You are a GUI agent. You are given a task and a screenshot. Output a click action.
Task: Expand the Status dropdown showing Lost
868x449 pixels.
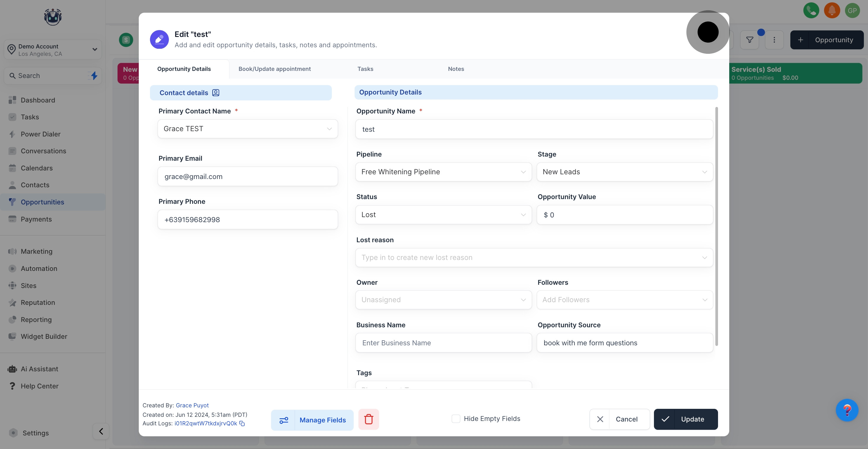coord(443,215)
